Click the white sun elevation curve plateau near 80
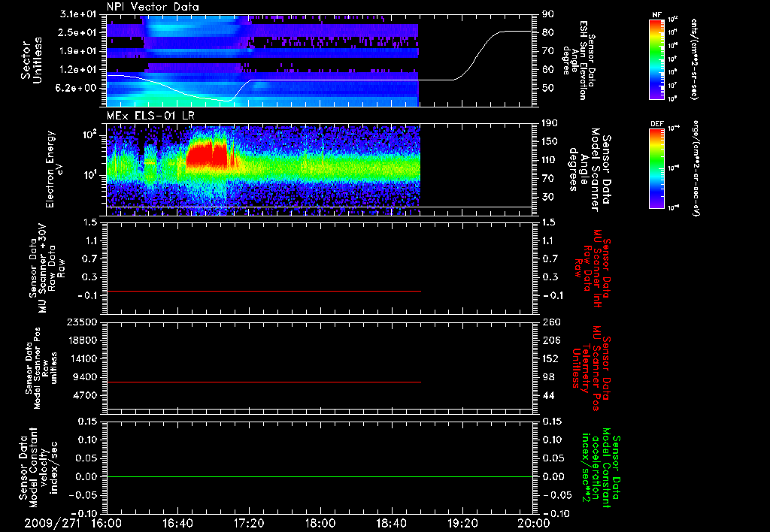Viewport: 770px width, 532px height. (516, 31)
